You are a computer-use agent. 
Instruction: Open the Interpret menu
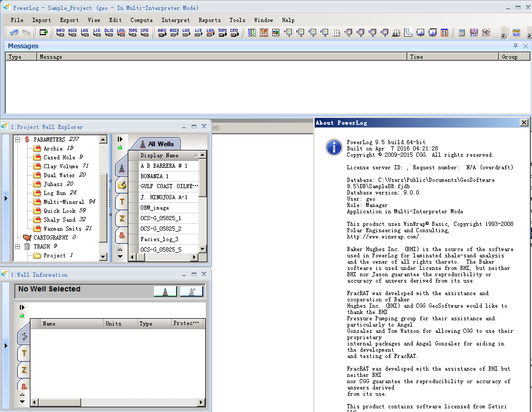pos(175,20)
